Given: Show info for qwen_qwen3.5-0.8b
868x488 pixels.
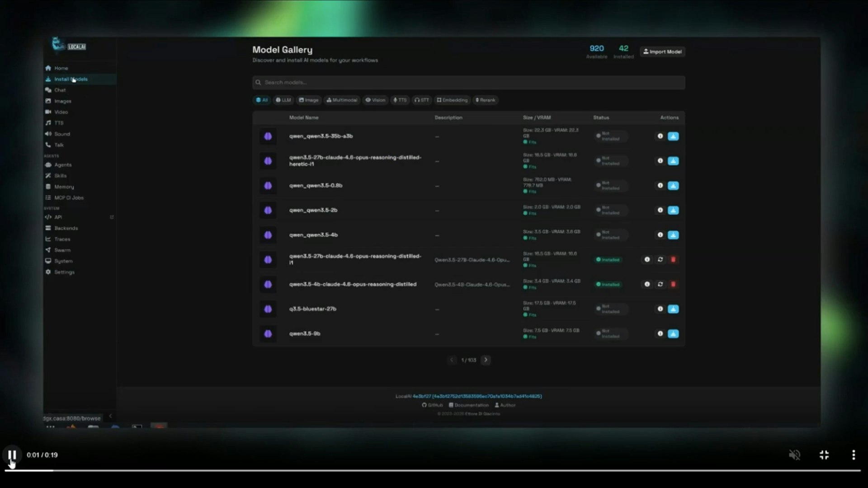Looking at the screenshot, I should tap(660, 186).
